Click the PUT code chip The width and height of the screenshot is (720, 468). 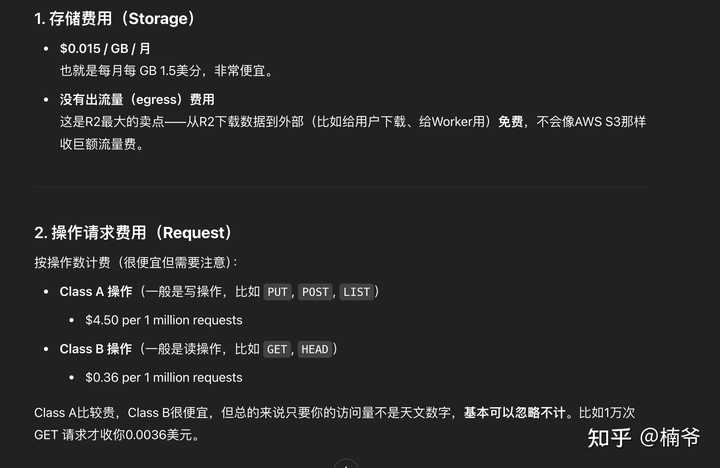[277, 292]
